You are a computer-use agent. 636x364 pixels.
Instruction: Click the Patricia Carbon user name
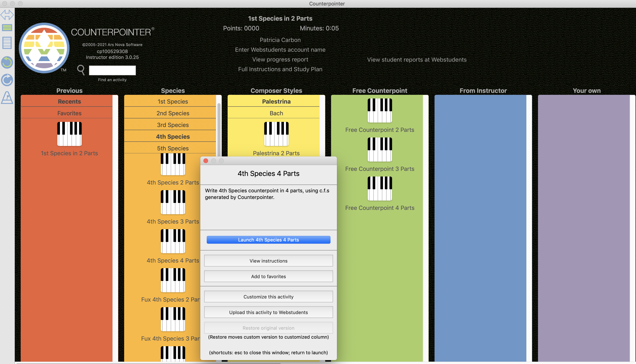[x=280, y=40]
